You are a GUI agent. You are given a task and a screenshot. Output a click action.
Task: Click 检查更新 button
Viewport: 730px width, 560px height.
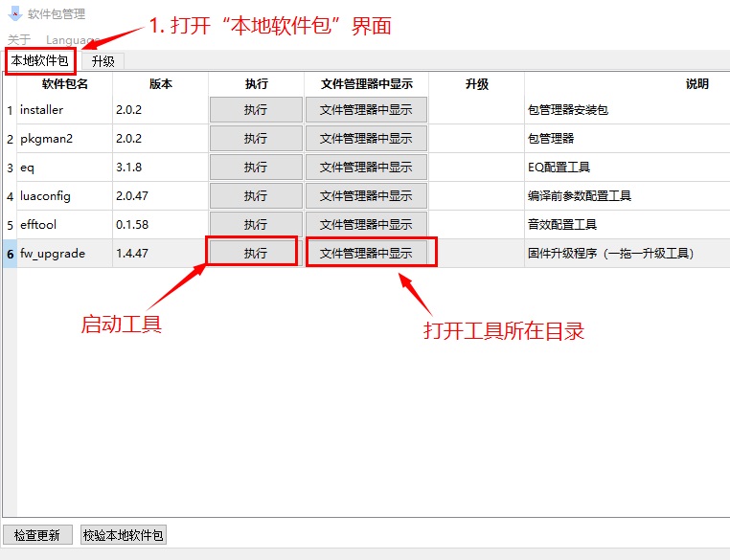tap(37, 535)
